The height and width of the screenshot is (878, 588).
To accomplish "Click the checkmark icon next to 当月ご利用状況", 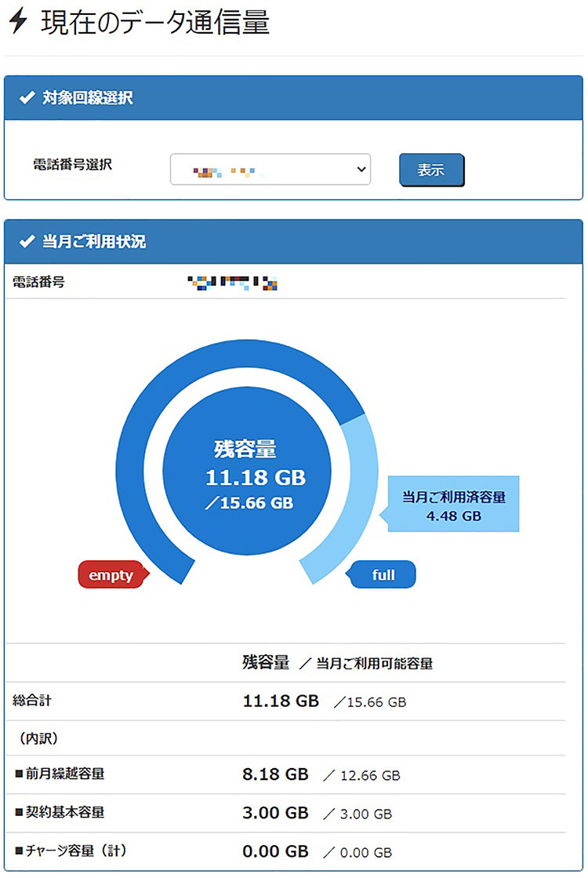I will [x=27, y=242].
